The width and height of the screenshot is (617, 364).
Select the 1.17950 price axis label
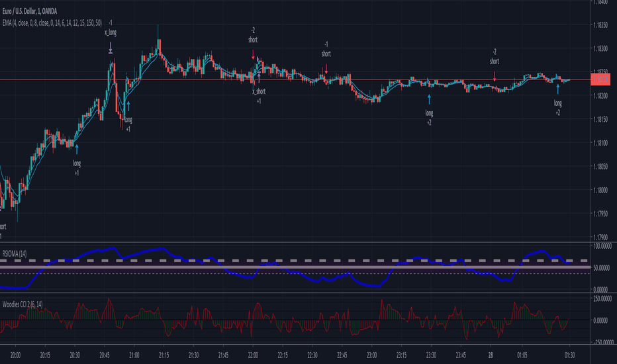coord(600,214)
